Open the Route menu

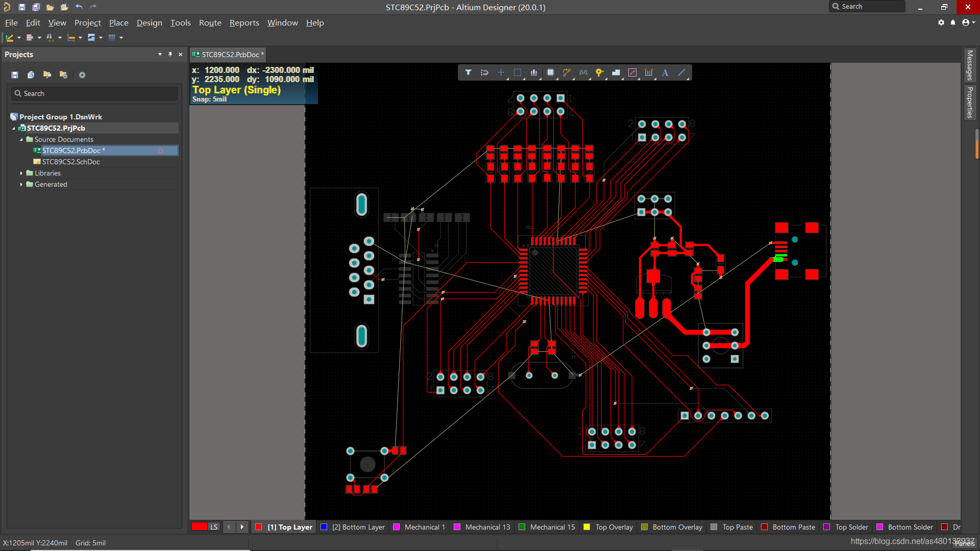coord(210,22)
